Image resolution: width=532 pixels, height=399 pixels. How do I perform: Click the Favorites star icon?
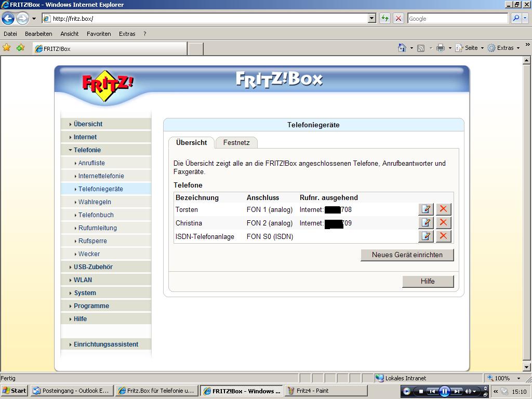7,48
